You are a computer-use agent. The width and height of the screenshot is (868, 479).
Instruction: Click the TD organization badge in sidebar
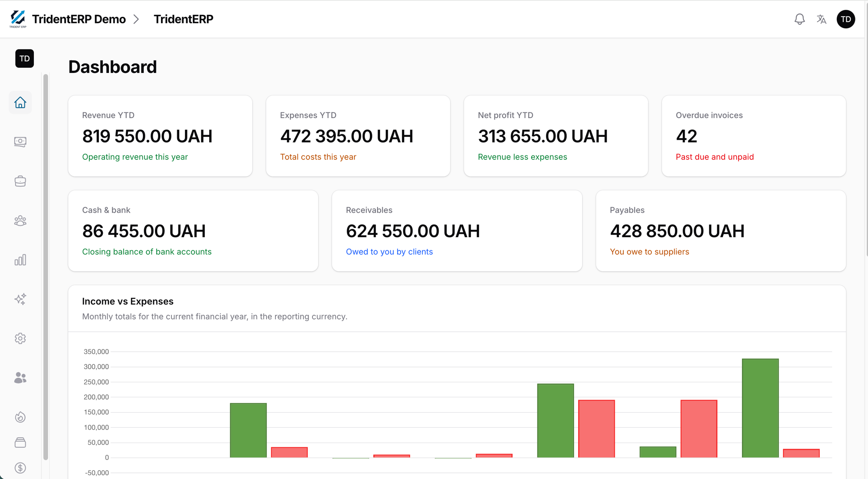[24, 59]
